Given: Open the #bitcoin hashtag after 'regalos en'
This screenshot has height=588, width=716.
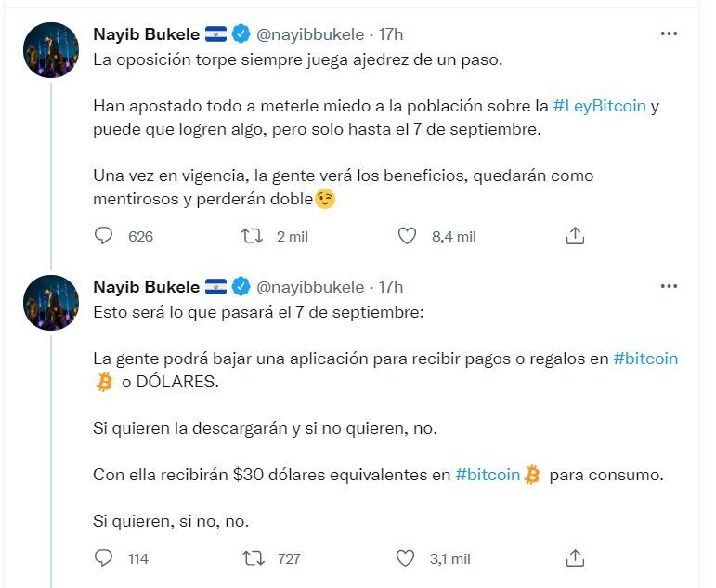Looking at the screenshot, I should coord(645,359).
